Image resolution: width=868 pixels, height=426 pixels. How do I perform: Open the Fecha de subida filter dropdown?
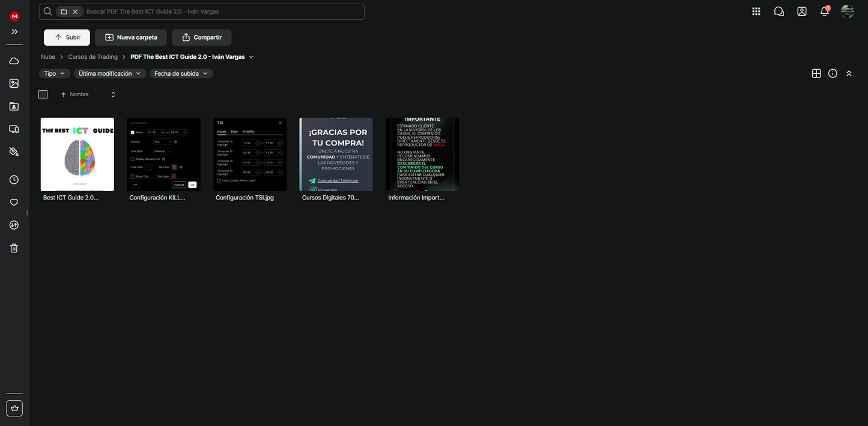pos(181,73)
